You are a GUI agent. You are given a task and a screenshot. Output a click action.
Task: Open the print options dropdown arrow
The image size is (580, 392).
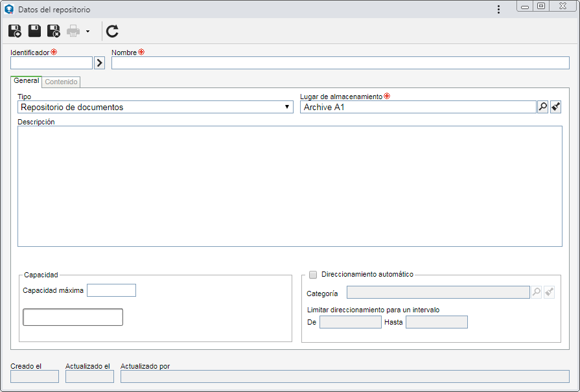pyautogui.click(x=87, y=32)
